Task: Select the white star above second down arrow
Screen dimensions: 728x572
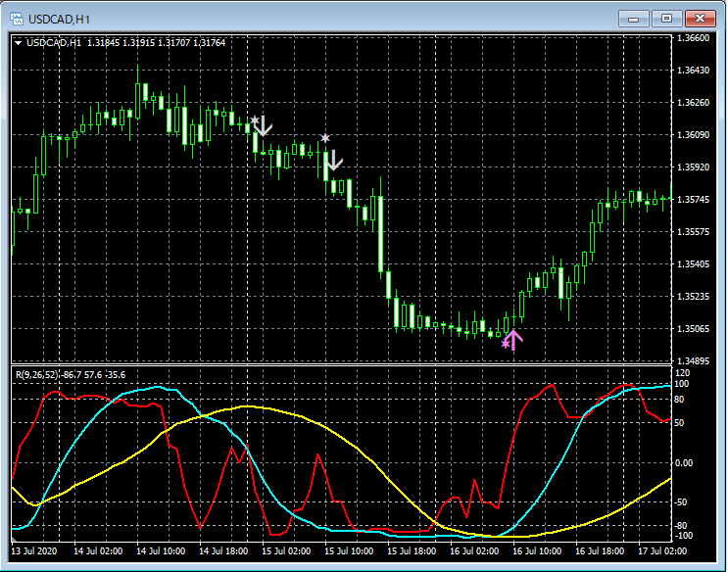Action: coord(325,139)
